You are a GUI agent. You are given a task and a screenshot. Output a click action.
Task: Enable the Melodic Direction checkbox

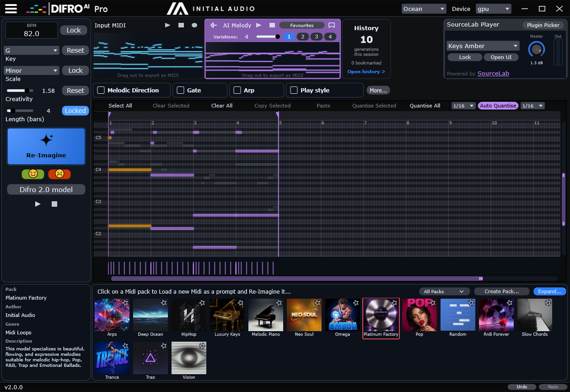tap(101, 90)
